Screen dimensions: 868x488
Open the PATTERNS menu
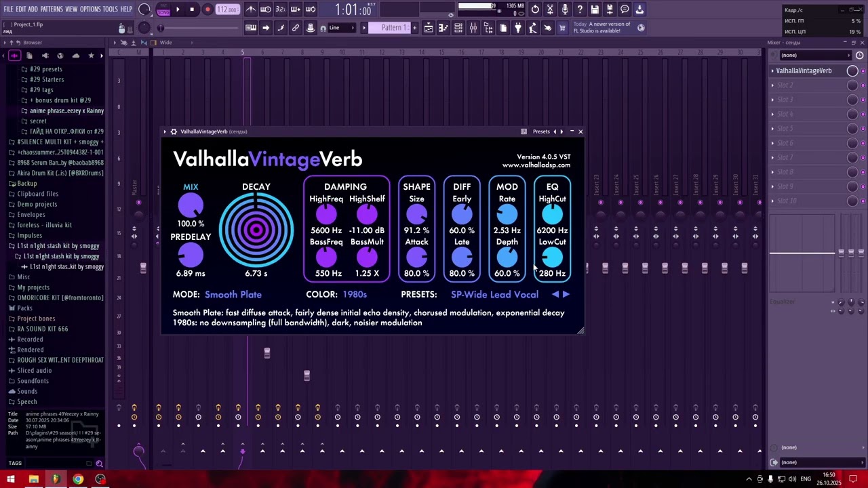point(52,9)
